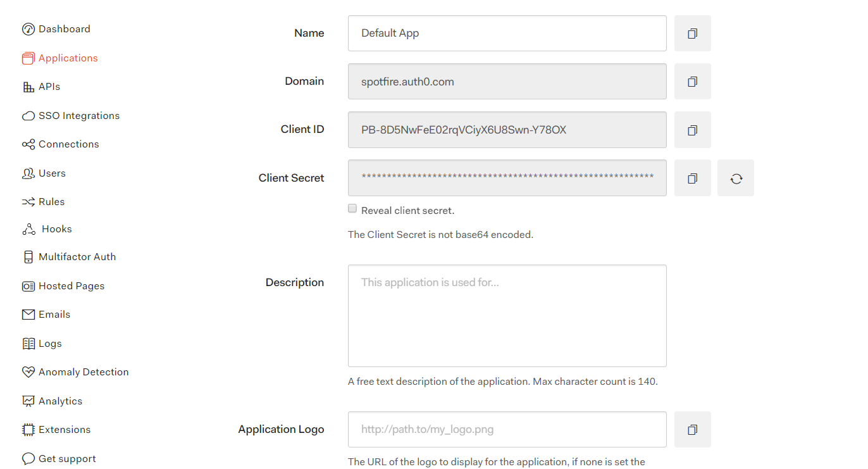This screenshot has height=469, width=868.
Task: Click the Multifactor Auth phone icon
Action: [x=28, y=257]
